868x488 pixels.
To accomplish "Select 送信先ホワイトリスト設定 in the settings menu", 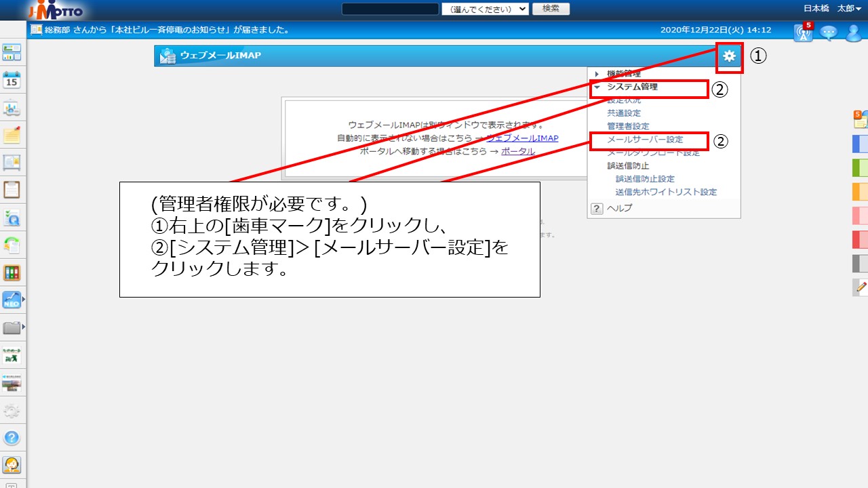I will click(x=666, y=192).
